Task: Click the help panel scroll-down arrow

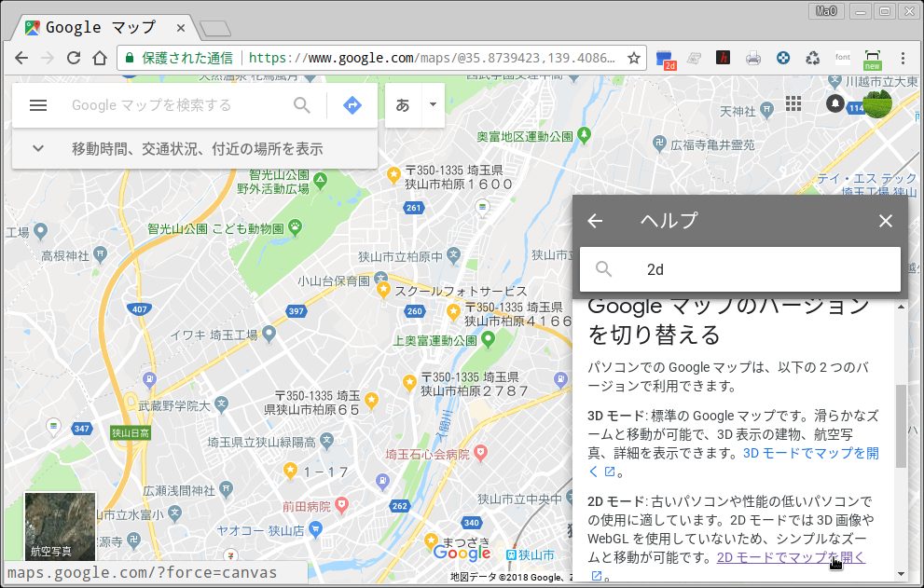Action: 901,574
